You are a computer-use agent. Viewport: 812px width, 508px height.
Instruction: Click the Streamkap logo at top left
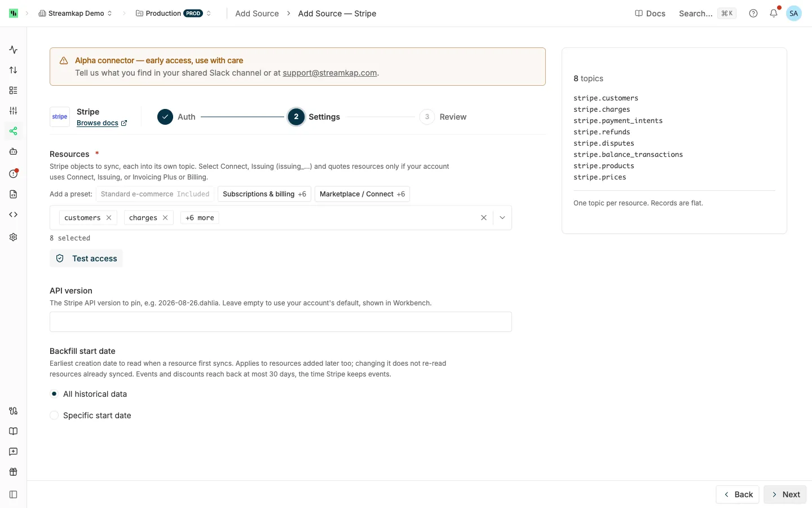click(x=14, y=13)
